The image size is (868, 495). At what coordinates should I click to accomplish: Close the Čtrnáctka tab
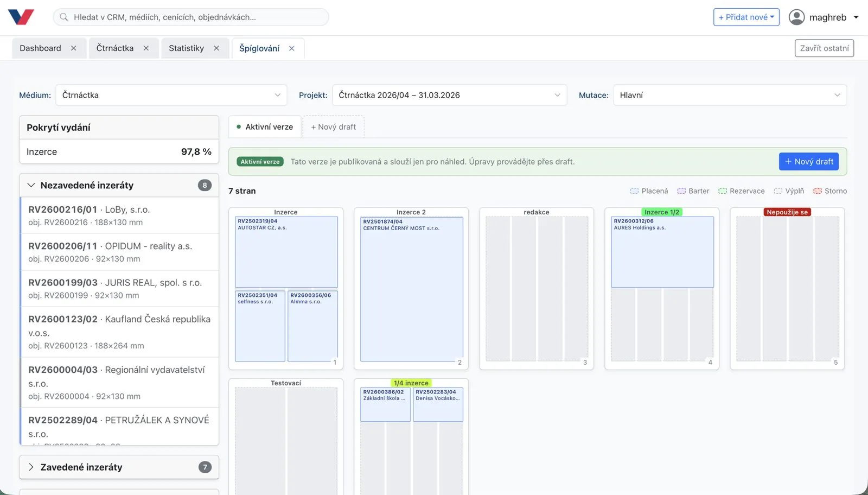click(146, 48)
